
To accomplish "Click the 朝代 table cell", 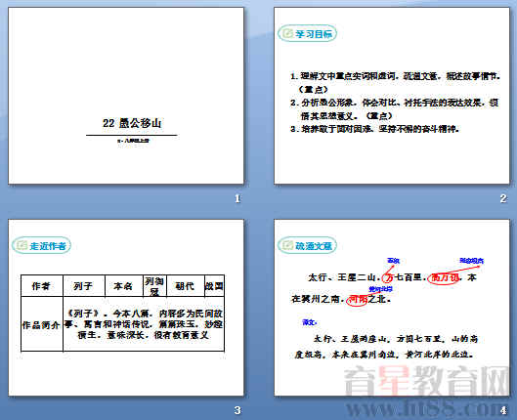I will pos(186,286).
